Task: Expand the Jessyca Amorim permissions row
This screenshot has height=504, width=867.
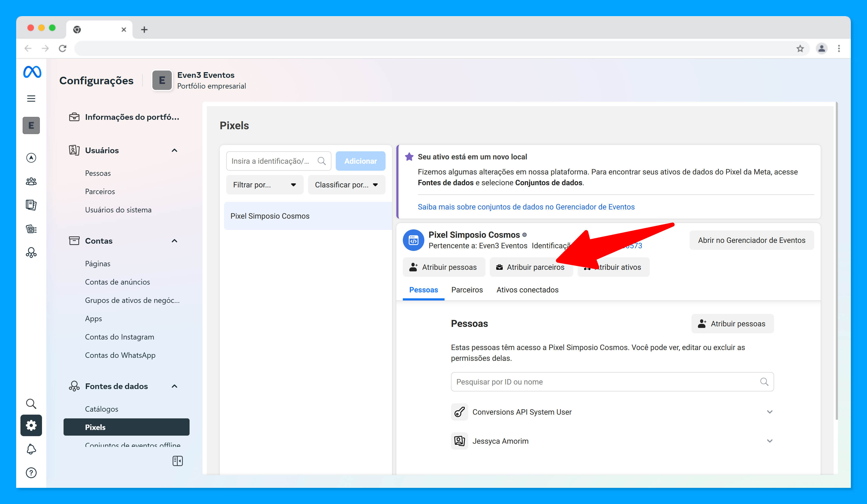Action: pyautogui.click(x=770, y=441)
